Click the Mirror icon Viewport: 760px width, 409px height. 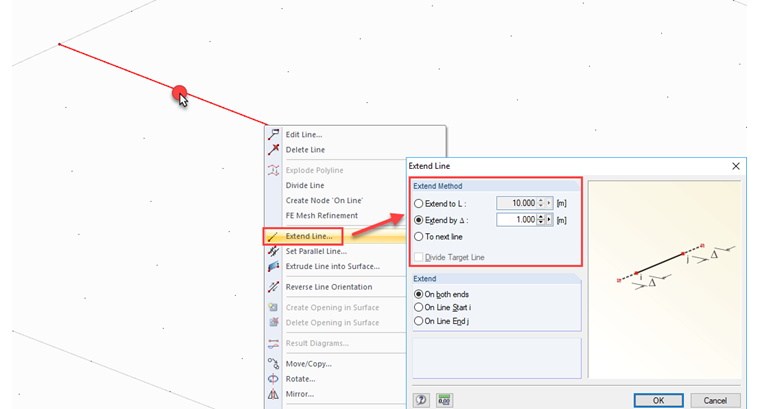pos(273,394)
